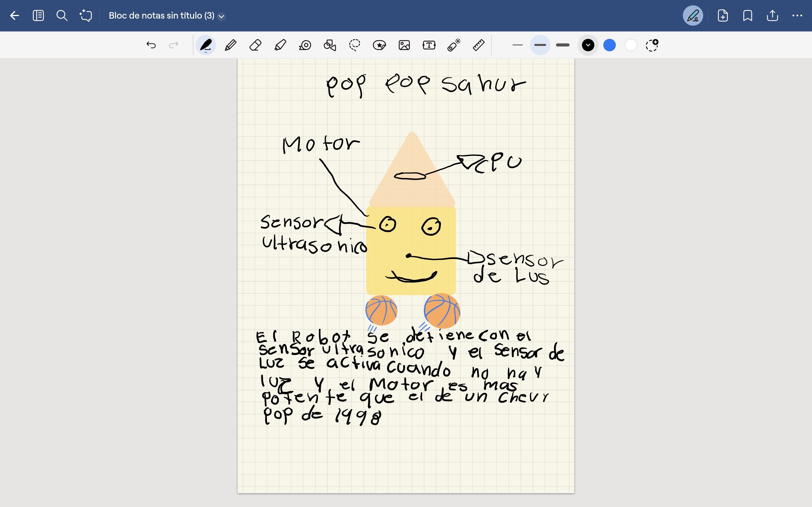Select the Eraser tool

[x=255, y=45]
